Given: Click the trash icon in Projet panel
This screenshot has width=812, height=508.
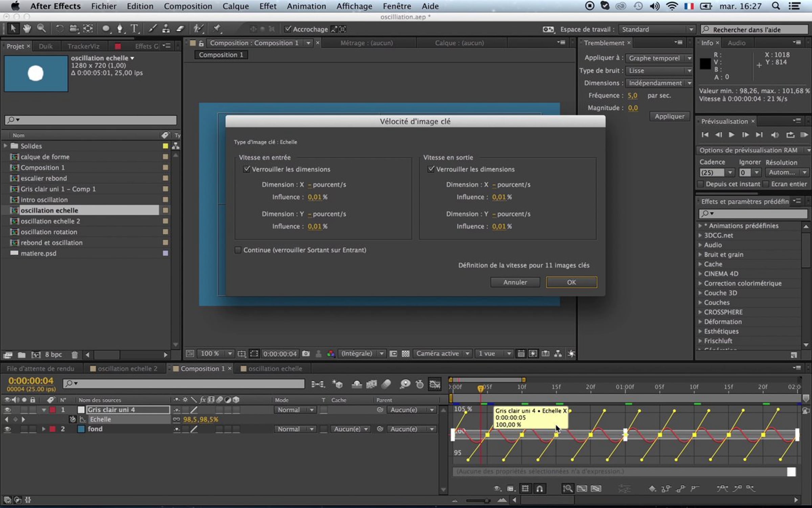Looking at the screenshot, I should [75, 355].
